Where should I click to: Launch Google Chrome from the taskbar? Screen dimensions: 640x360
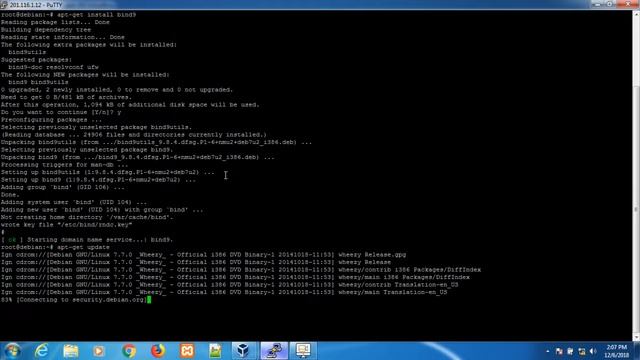pos(129,351)
